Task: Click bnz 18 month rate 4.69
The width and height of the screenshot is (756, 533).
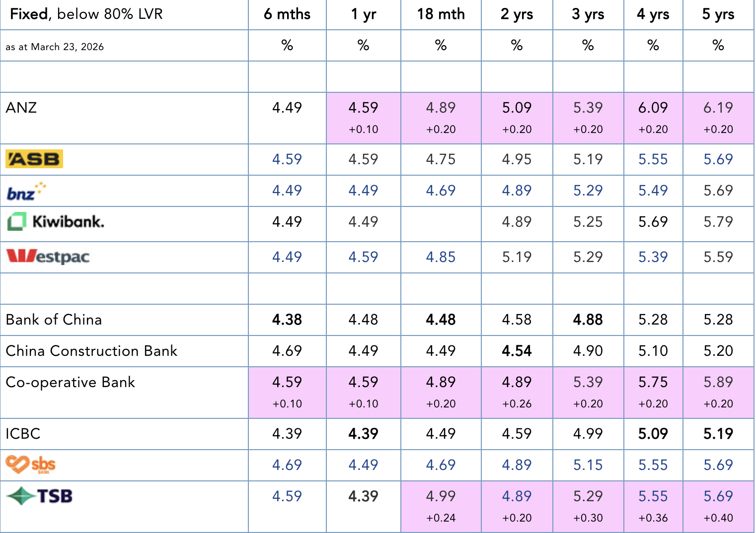Action: click(x=441, y=191)
